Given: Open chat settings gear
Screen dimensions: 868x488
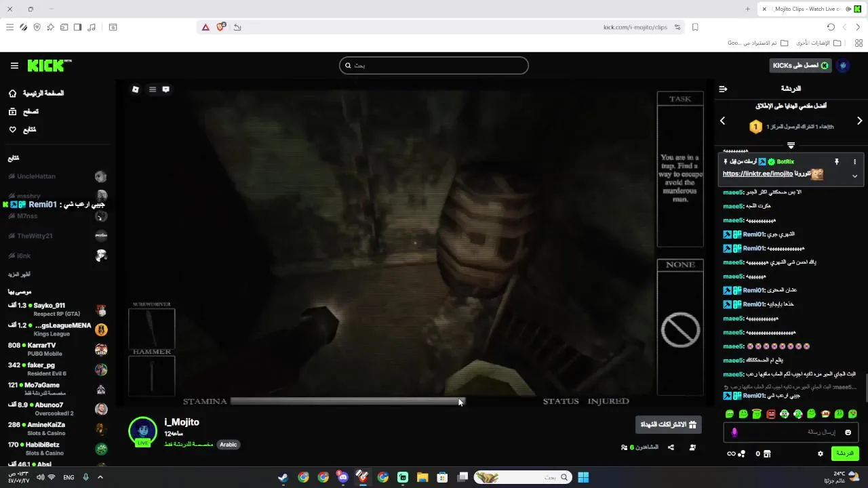Looking at the screenshot, I should click(821, 453).
